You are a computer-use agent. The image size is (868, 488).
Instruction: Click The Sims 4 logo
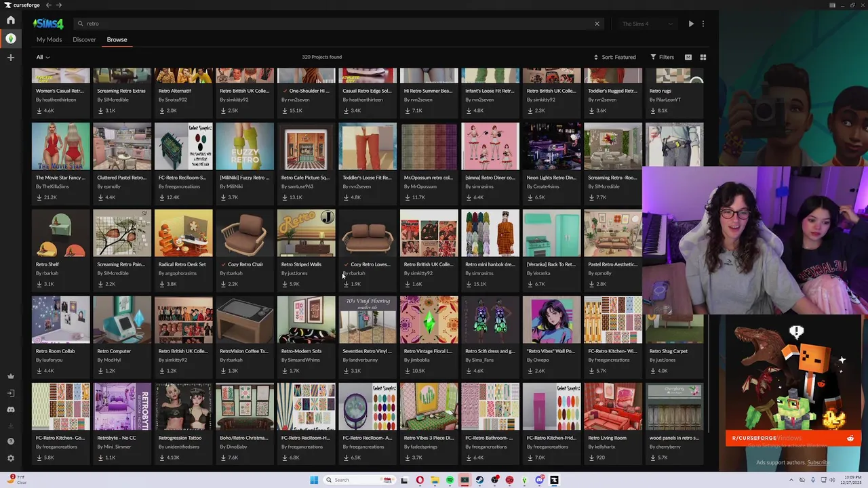[x=48, y=24]
